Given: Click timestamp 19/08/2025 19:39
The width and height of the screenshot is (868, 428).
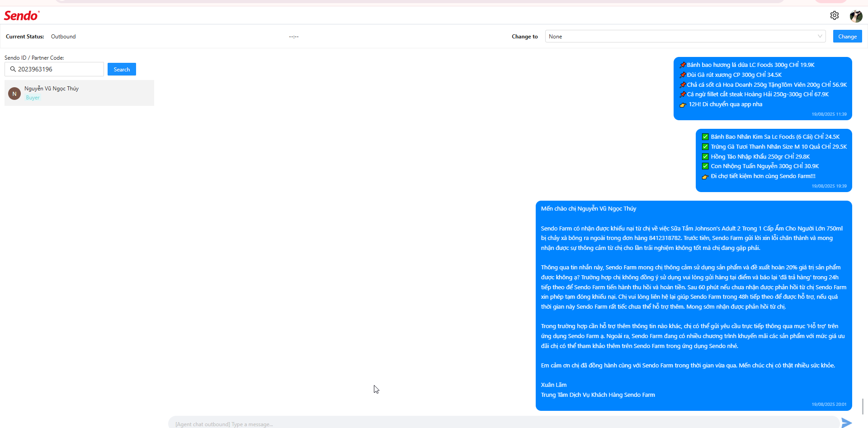Looking at the screenshot, I should click(829, 186).
